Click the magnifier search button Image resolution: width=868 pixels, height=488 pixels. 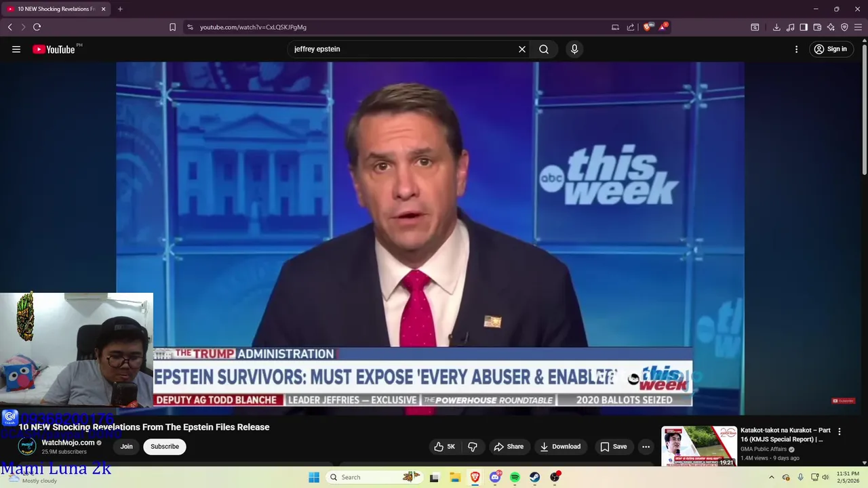coord(544,49)
